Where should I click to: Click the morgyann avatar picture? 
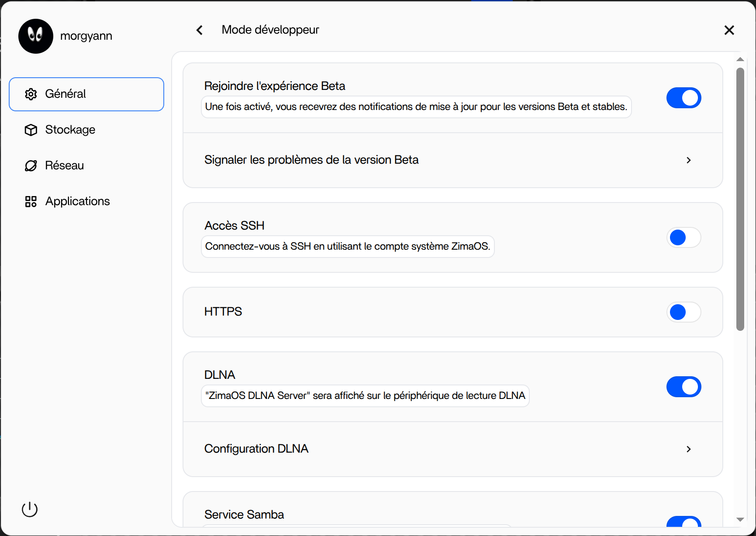(36, 36)
